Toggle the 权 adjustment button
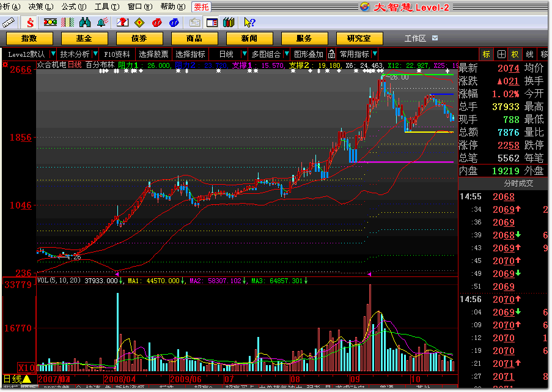This screenshot has height=392, width=552. 515,54
